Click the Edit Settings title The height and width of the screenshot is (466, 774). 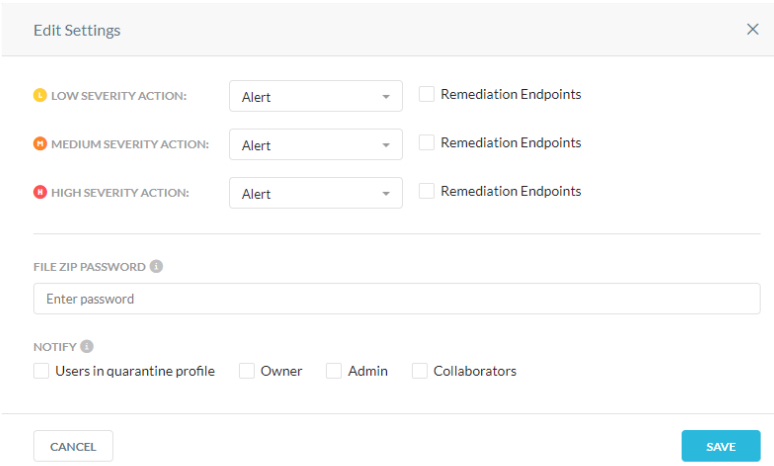(77, 31)
